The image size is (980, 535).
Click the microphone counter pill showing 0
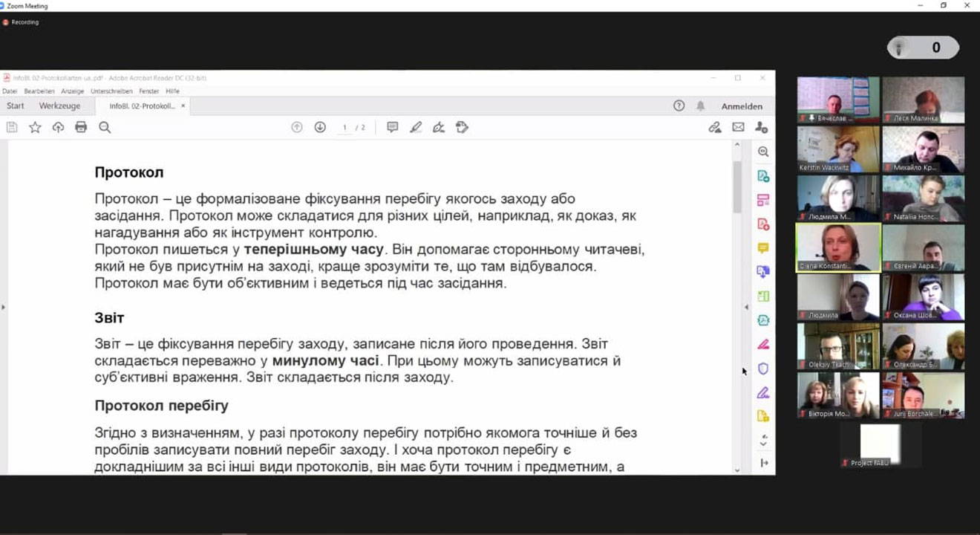tap(923, 48)
